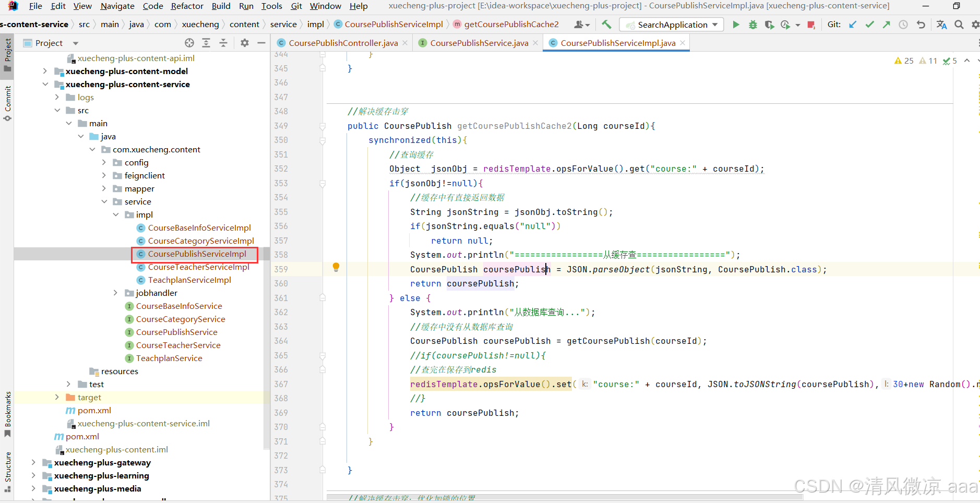The image size is (980, 503).
Task: Open the Project tool window sidebar button
Action: click(7, 55)
